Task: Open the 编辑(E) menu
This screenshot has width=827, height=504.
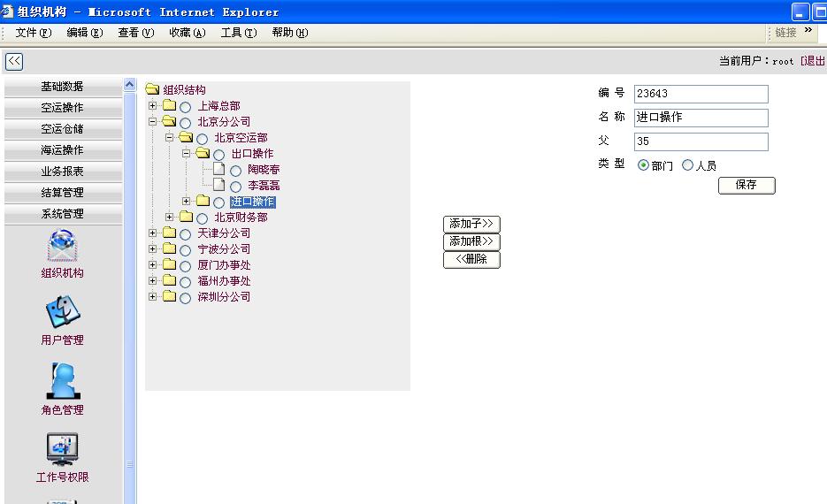Action: point(84,33)
